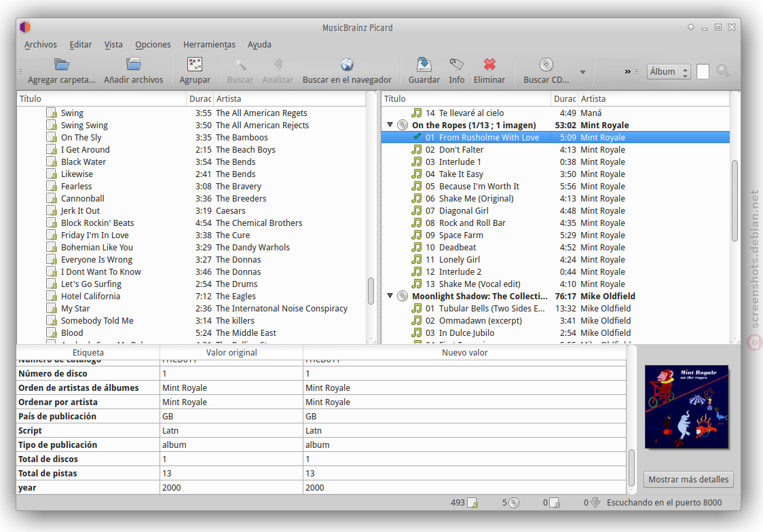Select the file Bohemian Like You

click(97, 248)
